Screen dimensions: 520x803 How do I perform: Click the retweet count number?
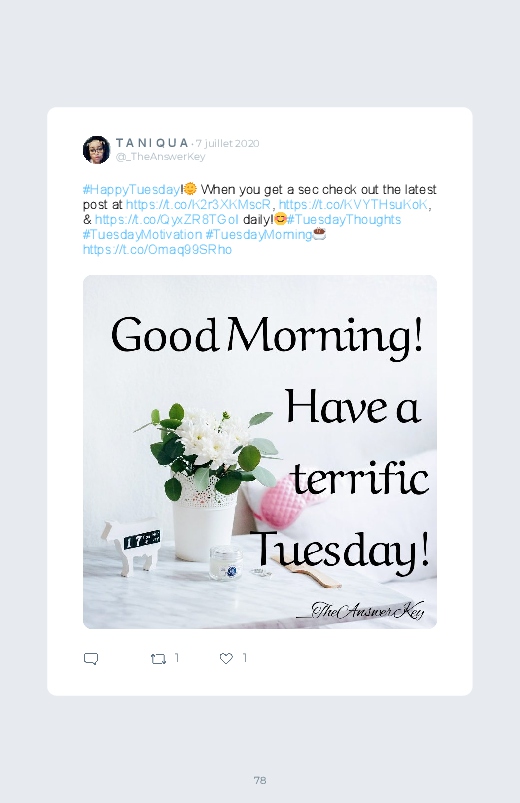tap(177, 658)
